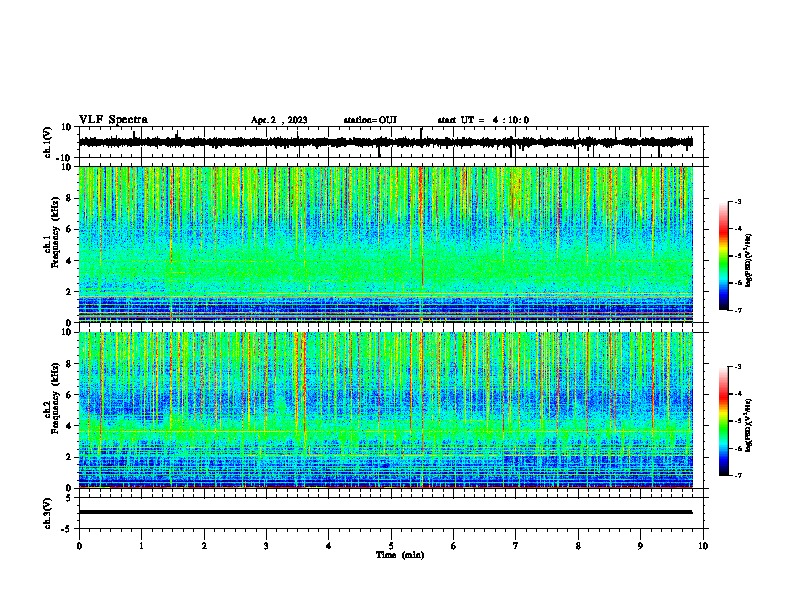792x612 pixels.
Task: Click the color gradient bar beside the ch.1 spectrogram
Action: click(724, 256)
